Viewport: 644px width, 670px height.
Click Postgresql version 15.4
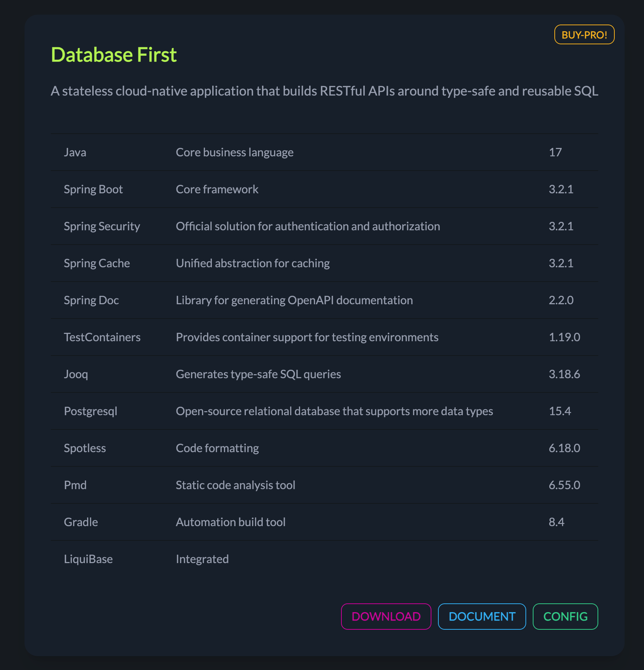click(x=560, y=411)
